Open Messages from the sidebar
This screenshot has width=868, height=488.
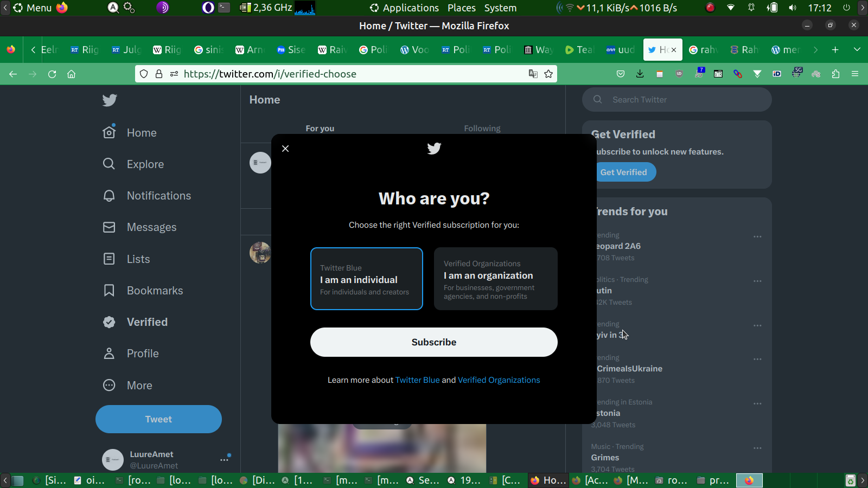tap(140, 227)
